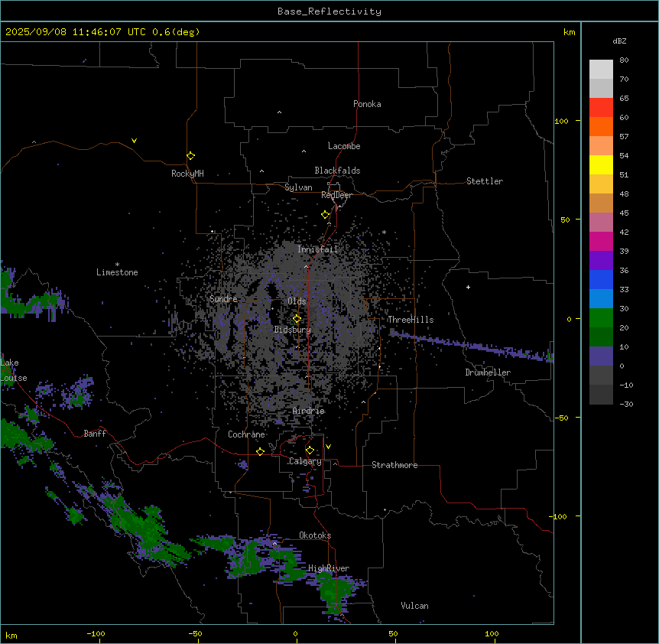Select the yellow 51-54 dBZ legend swatch
This screenshot has width=659, height=644.
[601, 164]
